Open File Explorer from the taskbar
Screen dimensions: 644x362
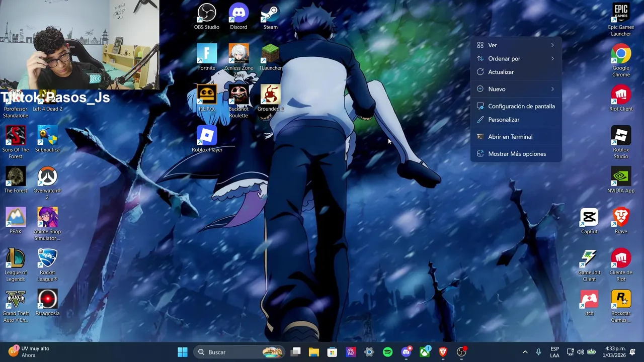coord(314,352)
